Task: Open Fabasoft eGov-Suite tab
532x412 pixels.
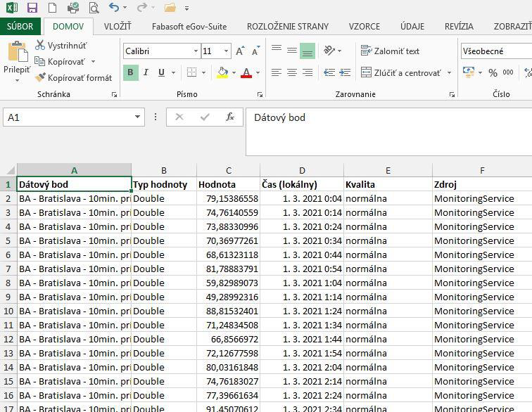Action: point(189,27)
